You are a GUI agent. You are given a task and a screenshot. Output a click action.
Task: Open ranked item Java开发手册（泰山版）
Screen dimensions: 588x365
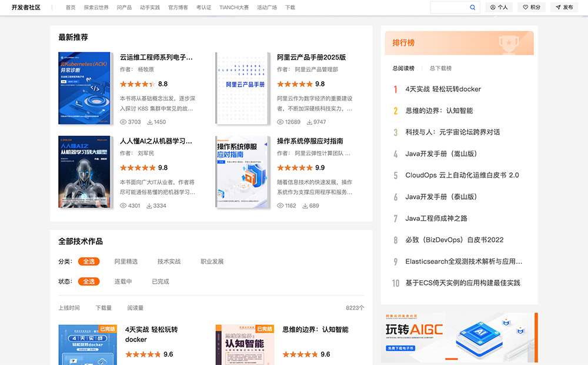tap(441, 197)
